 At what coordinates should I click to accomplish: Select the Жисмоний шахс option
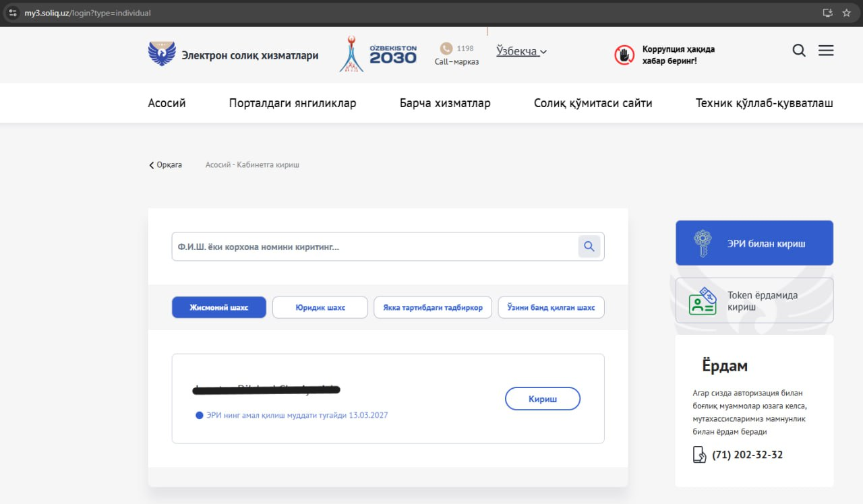coord(219,307)
